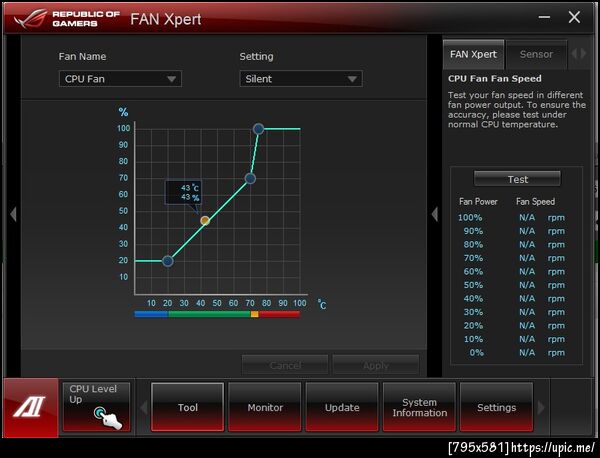Image resolution: width=600 pixels, height=458 pixels.
Task: Click the yellow current temperature marker on curve
Action: coord(205,221)
